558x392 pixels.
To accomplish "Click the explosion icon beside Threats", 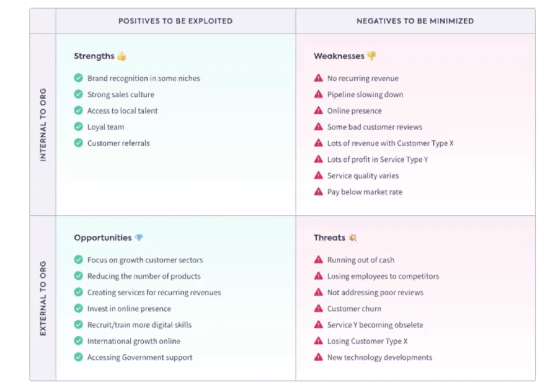I will tap(353, 238).
